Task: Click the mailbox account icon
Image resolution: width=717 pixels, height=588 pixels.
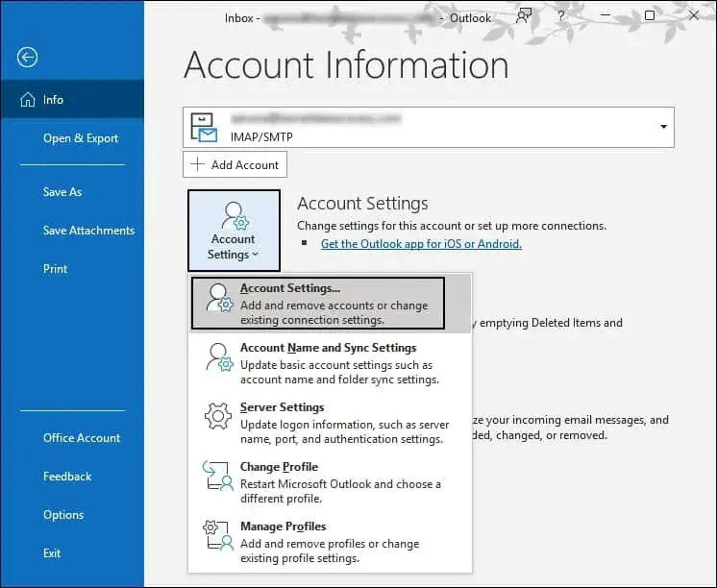Action: pos(204,127)
